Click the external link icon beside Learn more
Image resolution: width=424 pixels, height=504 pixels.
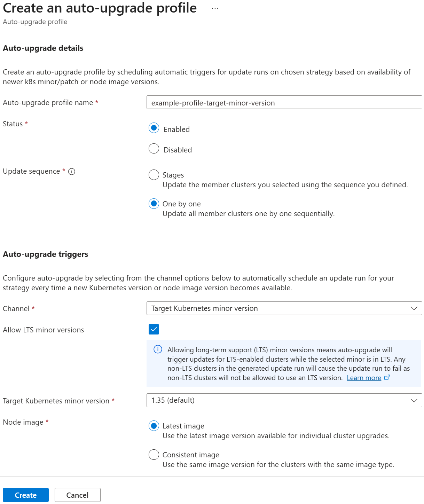387,377
